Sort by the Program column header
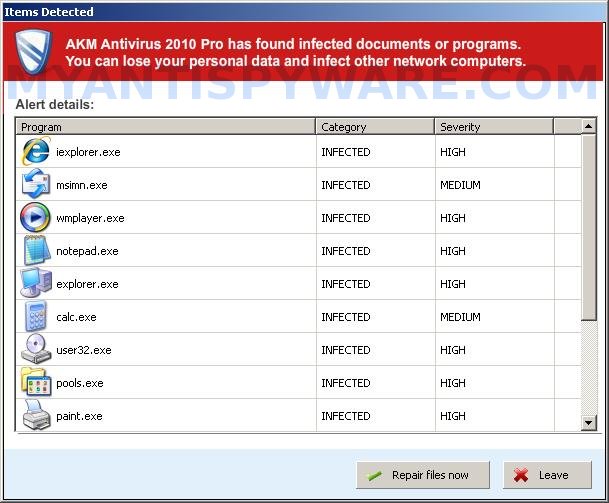This screenshot has width=609, height=503. (165, 127)
